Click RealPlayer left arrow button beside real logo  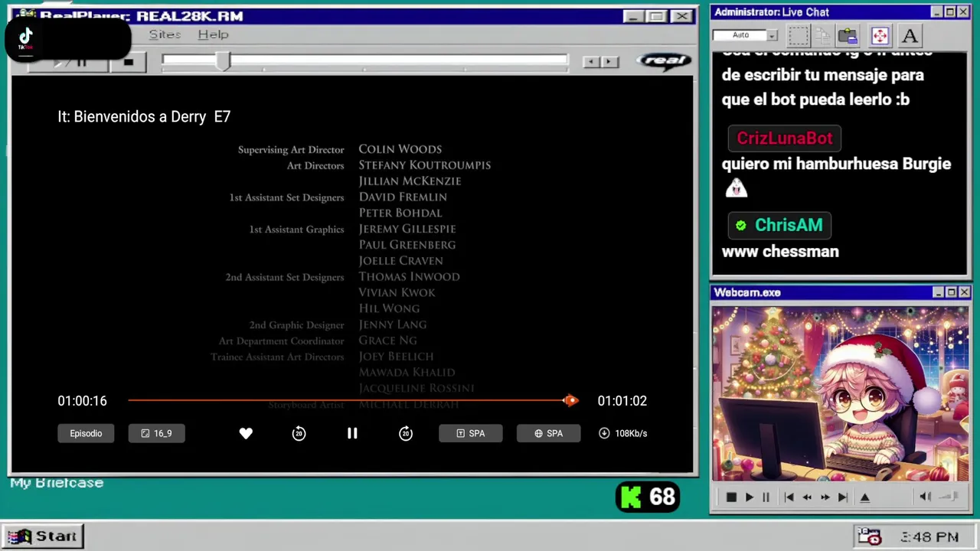591,62
